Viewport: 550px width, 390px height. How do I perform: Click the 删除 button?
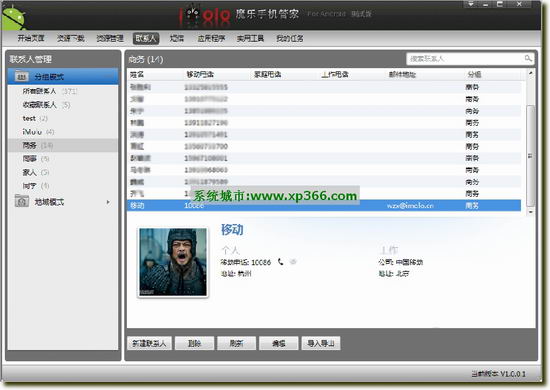point(194,343)
